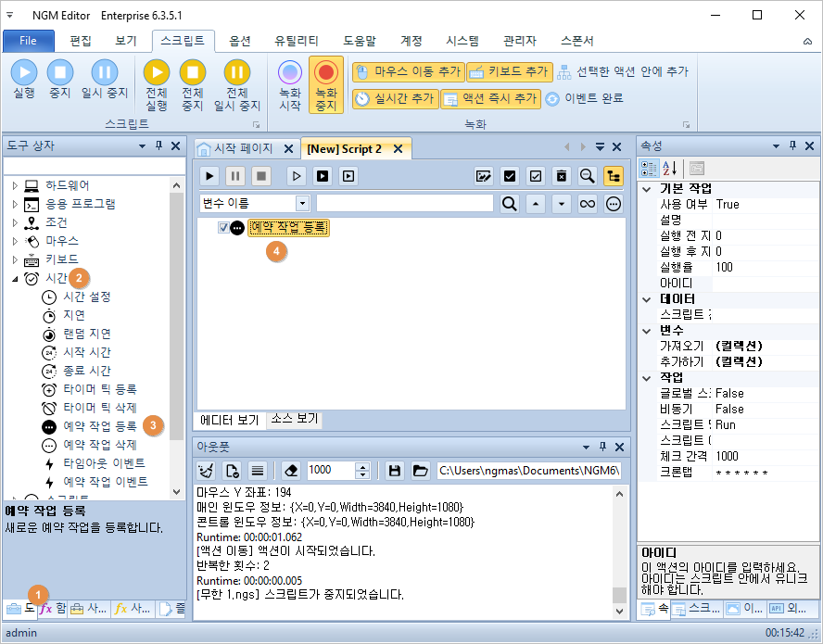Select 타이머 틱 등록 item

[100, 389]
